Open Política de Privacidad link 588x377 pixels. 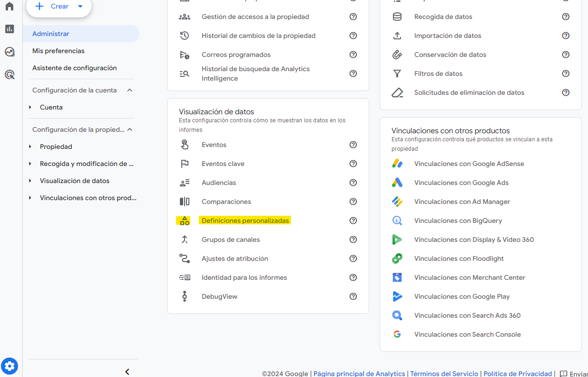(518, 374)
